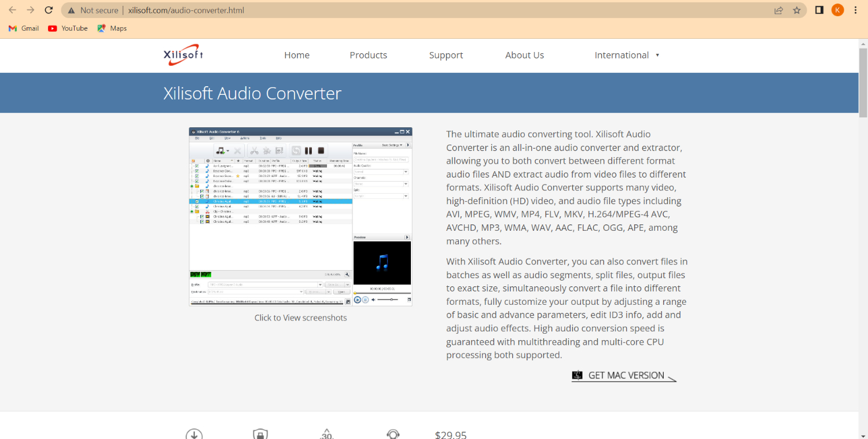Click the orange K profile avatar
Viewport: 868px width, 439px height.
click(837, 10)
